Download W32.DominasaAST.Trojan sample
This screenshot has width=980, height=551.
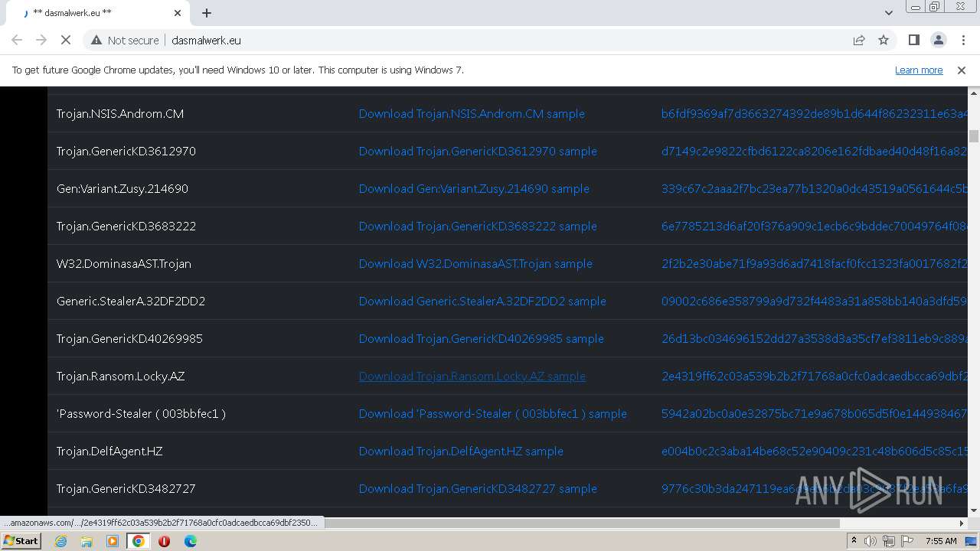pyautogui.click(x=475, y=263)
